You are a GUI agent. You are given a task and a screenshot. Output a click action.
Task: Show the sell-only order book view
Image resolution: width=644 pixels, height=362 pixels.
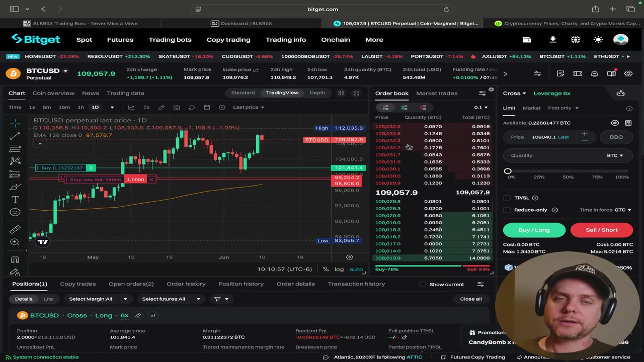(423, 107)
